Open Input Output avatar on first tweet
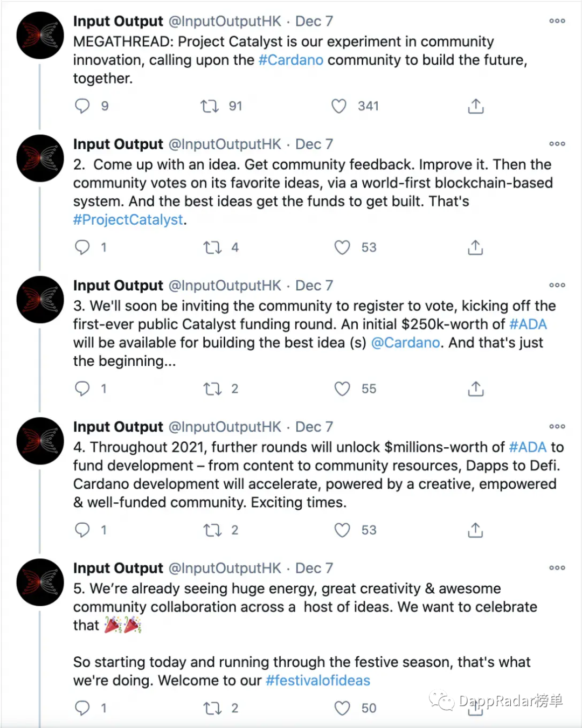 pyautogui.click(x=40, y=36)
